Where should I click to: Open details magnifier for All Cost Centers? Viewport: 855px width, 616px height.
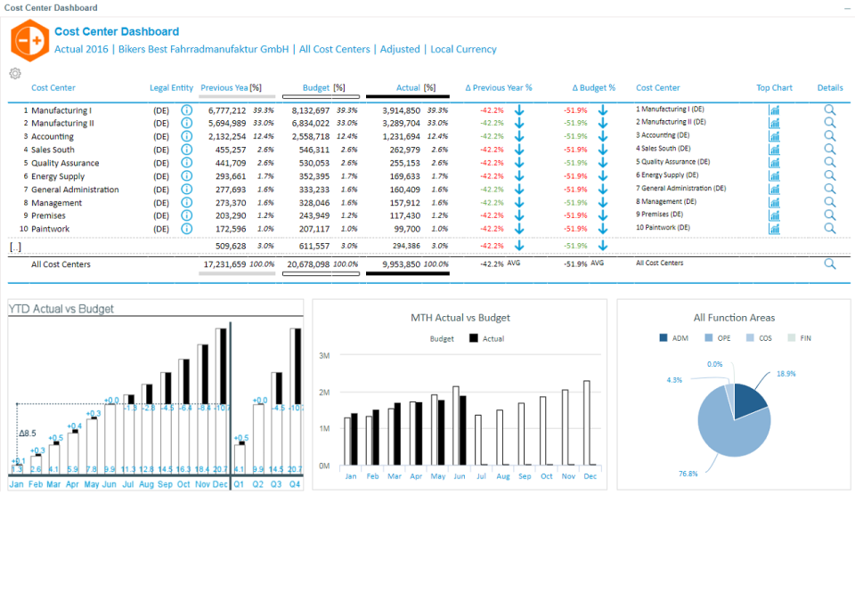(830, 263)
